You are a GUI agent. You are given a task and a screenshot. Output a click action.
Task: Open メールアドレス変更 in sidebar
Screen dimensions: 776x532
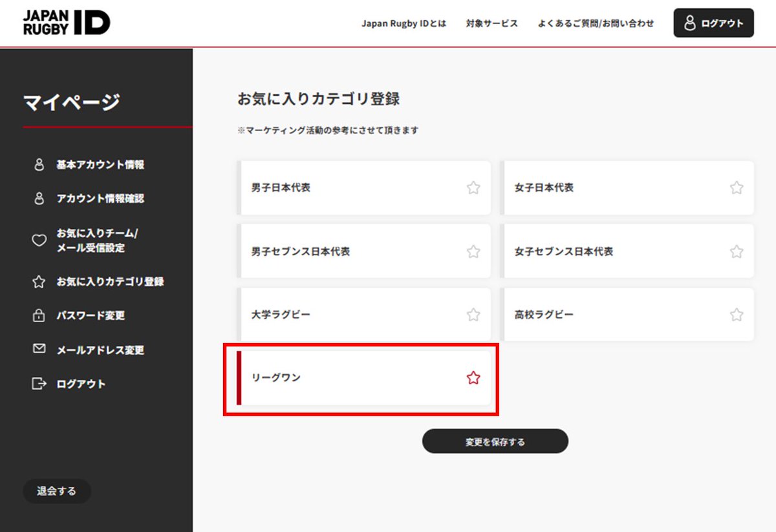coord(100,350)
